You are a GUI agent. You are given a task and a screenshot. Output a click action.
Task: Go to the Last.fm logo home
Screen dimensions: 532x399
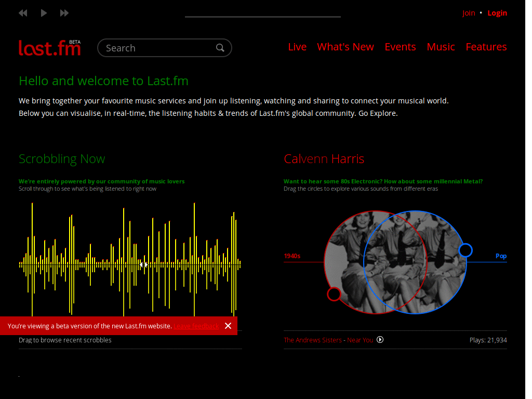click(x=50, y=48)
